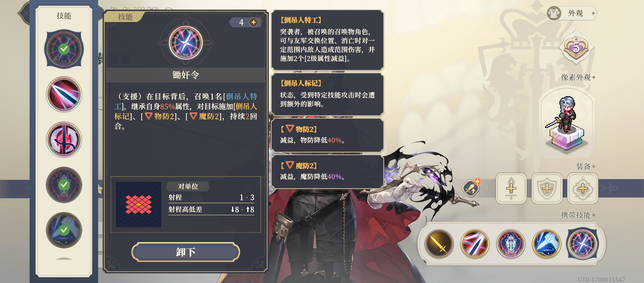Add a weapon in the sword equipment slot
The width and height of the screenshot is (644, 283).
(x=511, y=188)
